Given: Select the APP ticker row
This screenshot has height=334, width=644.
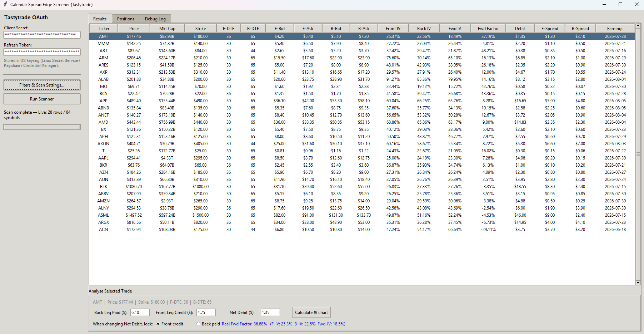Looking at the screenshot, I should coord(362,101).
